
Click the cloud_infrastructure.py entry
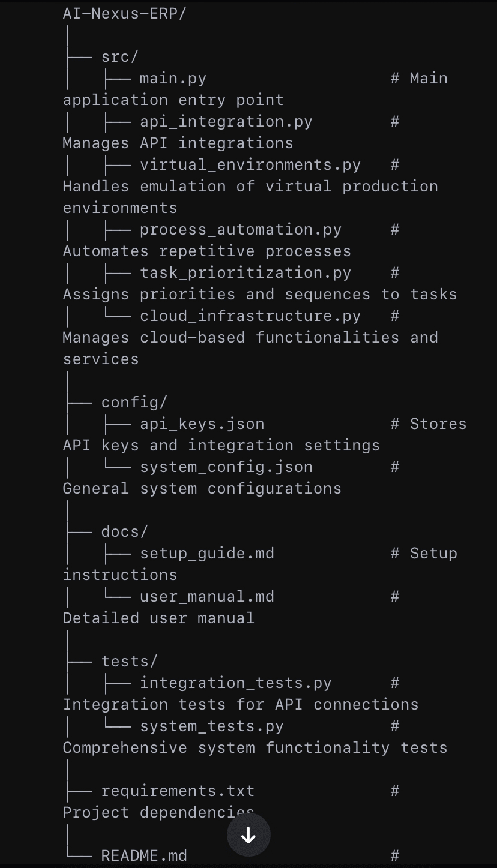pyautogui.click(x=250, y=316)
